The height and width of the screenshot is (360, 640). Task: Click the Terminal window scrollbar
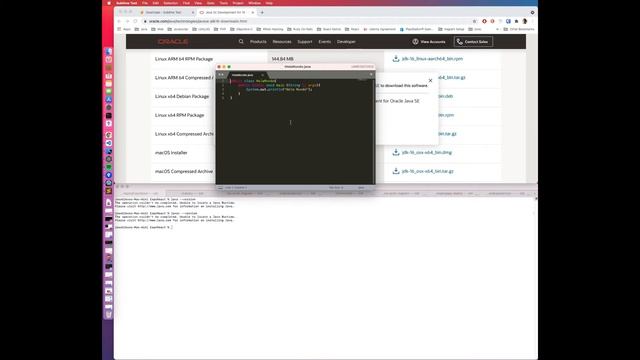coord(536,278)
